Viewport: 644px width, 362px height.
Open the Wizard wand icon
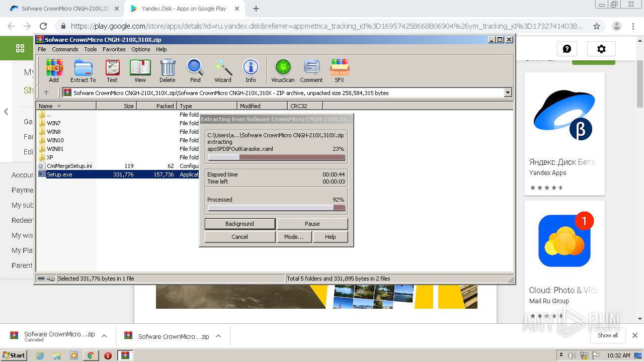(223, 70)
